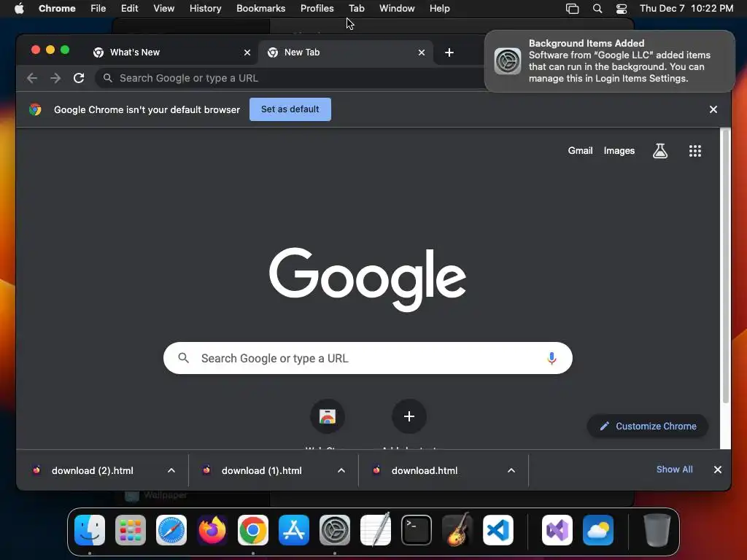Screen dimensions: 747x560
Task: Open the Tab menu
Action: (356, 9)
